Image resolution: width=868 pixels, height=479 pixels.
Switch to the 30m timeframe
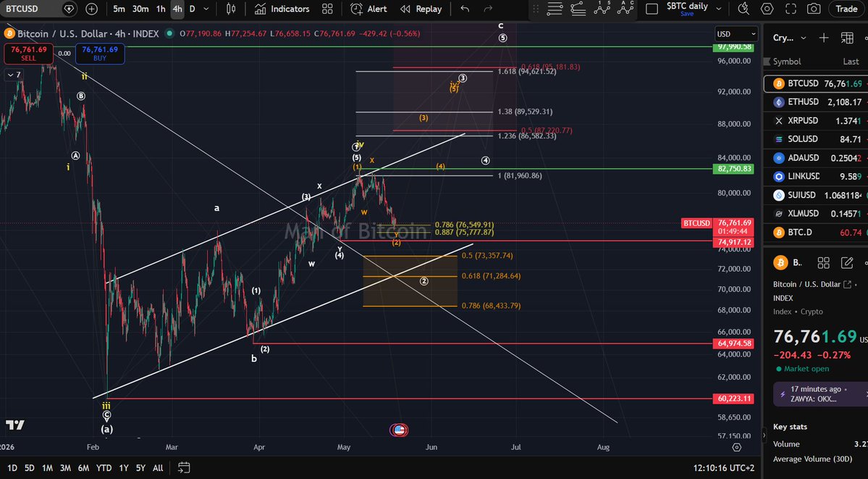[140, 9]
